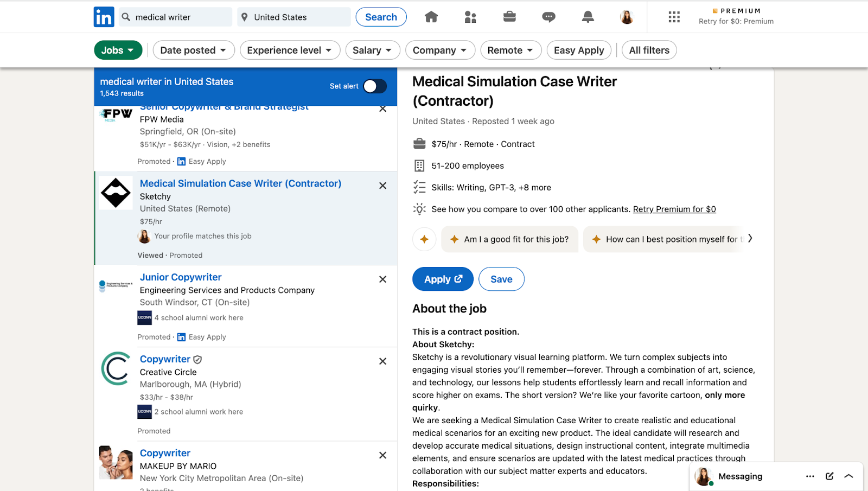This screenshot has width=868, height=491.
Task: Click the FPW Media logo
Action: [116, 114]
